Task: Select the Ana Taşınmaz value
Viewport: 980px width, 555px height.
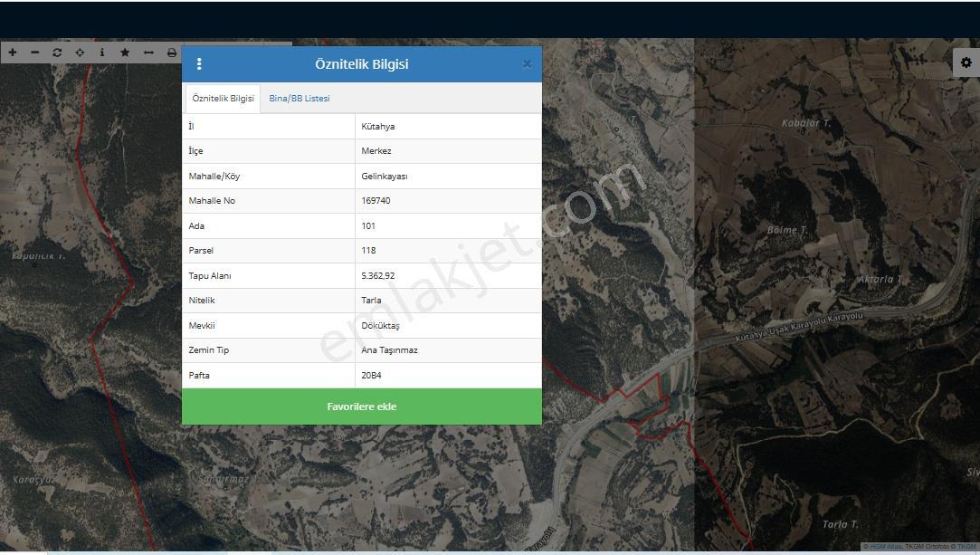Action: point(448,350)
